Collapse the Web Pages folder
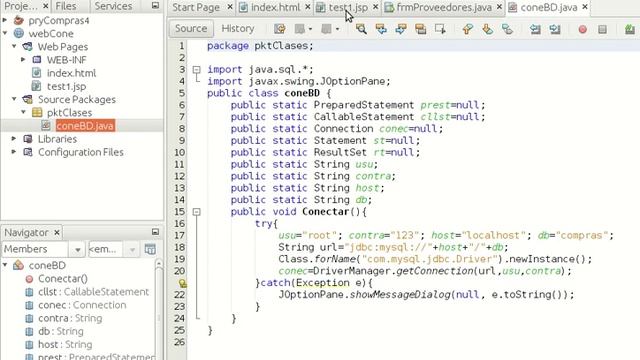Screen dimensions: 640x360 [14, 46]
